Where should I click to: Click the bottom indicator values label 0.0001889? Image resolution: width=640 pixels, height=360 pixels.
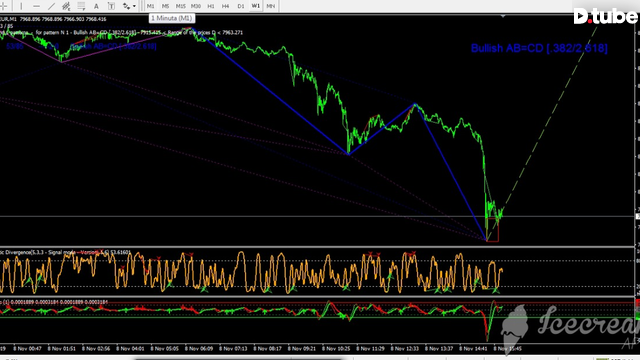point(54,302)
